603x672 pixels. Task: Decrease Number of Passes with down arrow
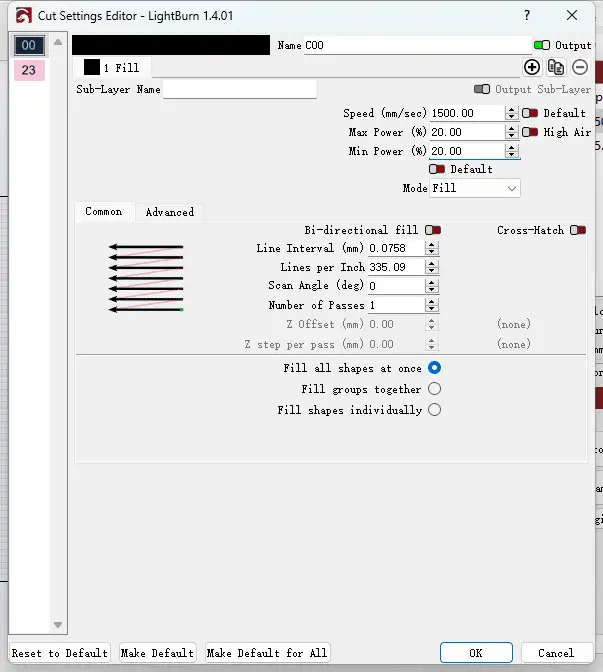(x=432, y=309)
